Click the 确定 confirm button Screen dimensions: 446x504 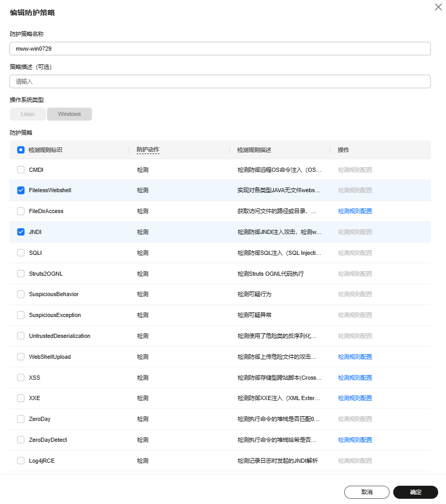(x=416, y=492)
